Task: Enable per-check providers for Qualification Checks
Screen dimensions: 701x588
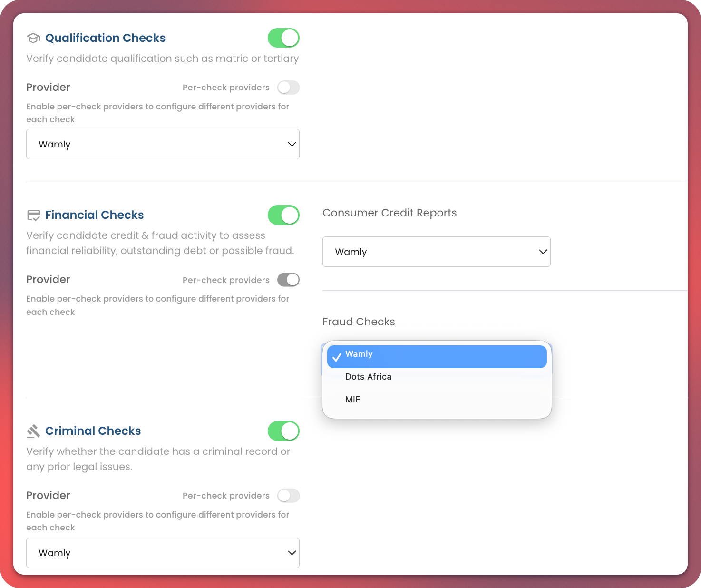Action: [288, 88]
